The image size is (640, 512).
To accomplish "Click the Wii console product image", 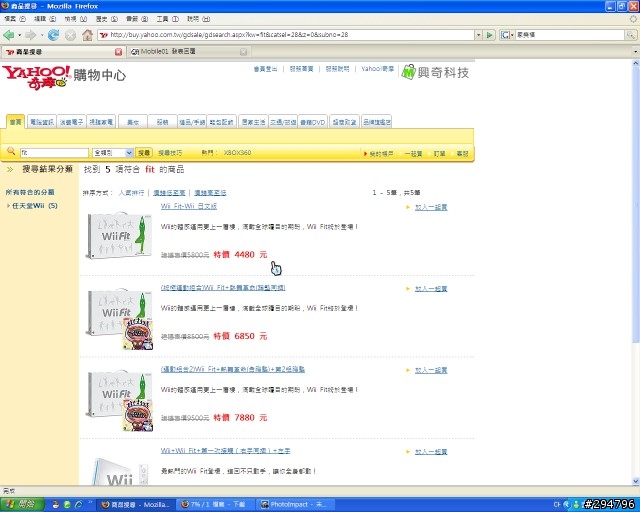I will pyautogui.click(x=120, y=470).
